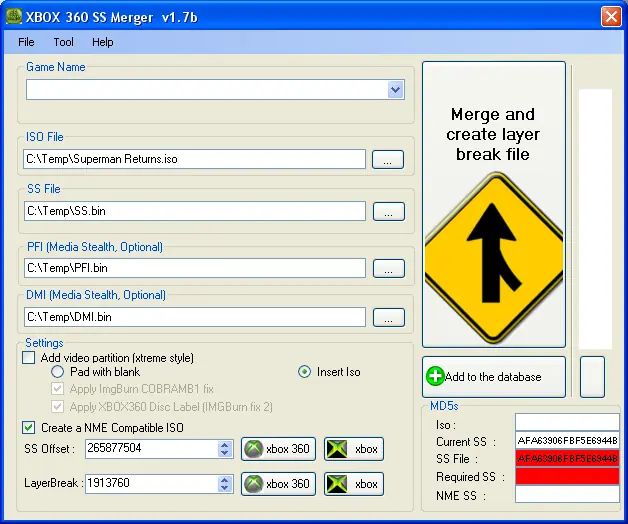Click the SS File path field
The image size is (628, 524).
coord(195,211)
